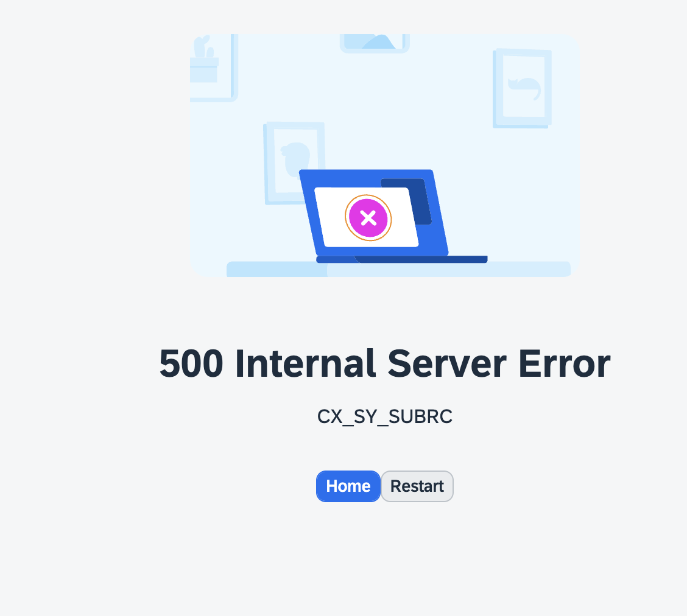
Task: Click the Restart button
Action: [417, 486]
